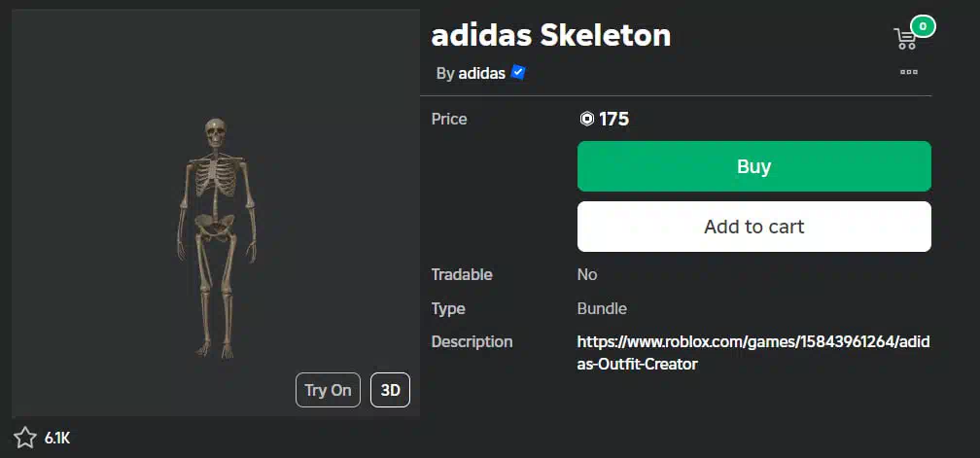The height and width of the screenshot is (458, 980).
Task: Favorite the item with the star icon
Action: click(25, 438)
